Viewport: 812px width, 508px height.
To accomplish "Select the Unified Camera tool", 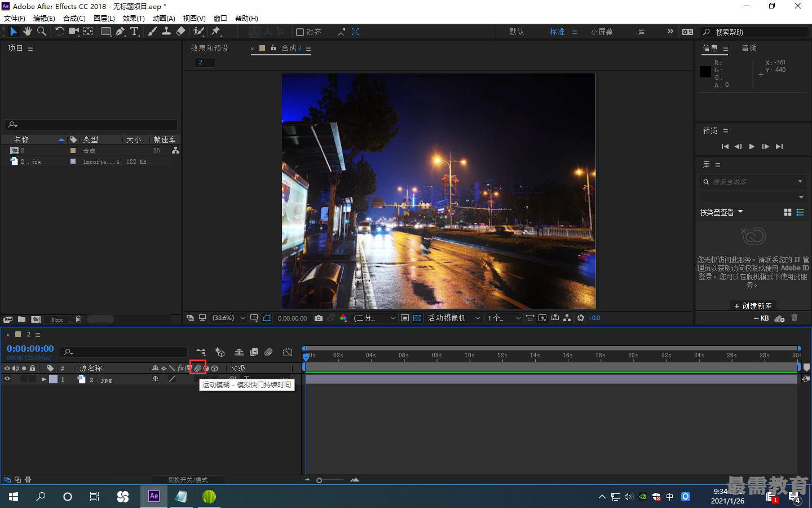I will 74,32.
